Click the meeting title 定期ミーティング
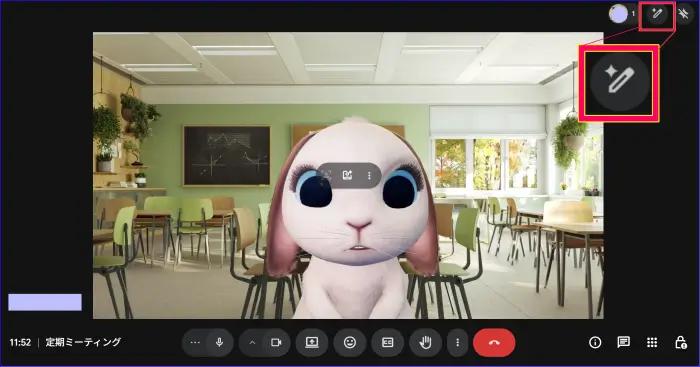Image resolution: width=700 pixels, height=367 pixels. coord(83,342)
